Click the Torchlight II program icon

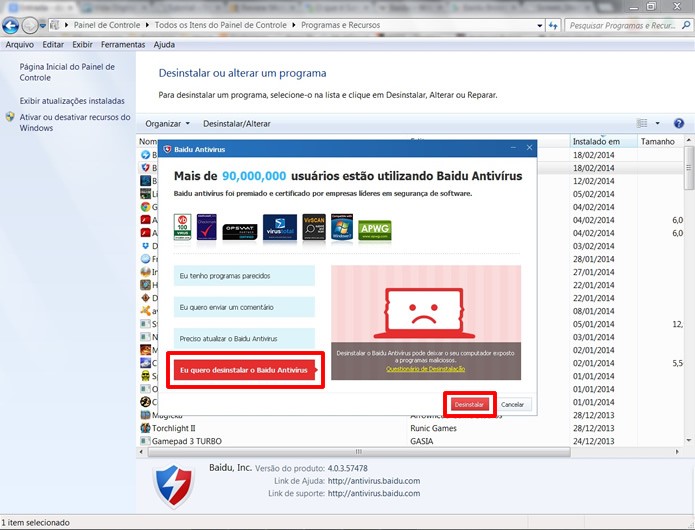point(145,428)
